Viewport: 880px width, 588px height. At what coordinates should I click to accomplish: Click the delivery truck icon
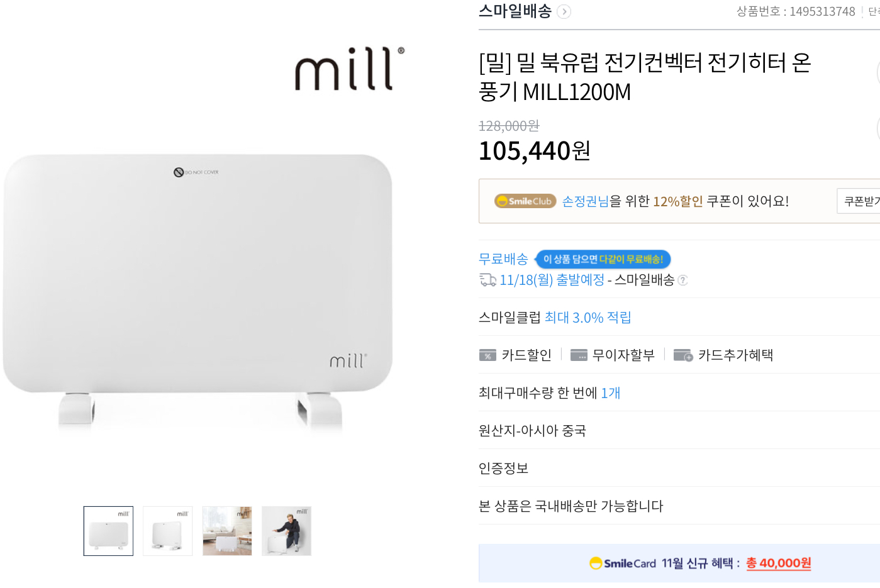tap(487, 280)
